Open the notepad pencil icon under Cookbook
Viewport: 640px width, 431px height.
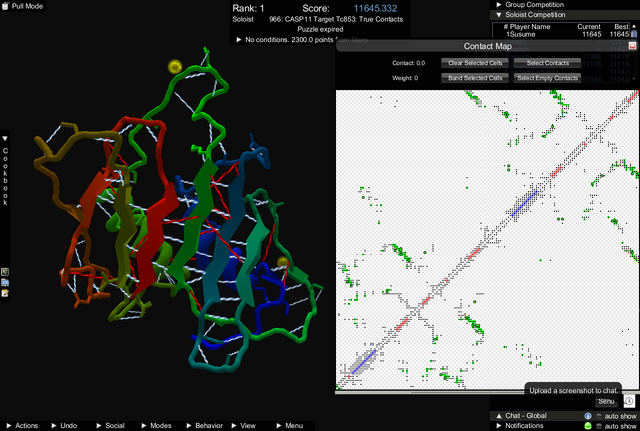5,293
